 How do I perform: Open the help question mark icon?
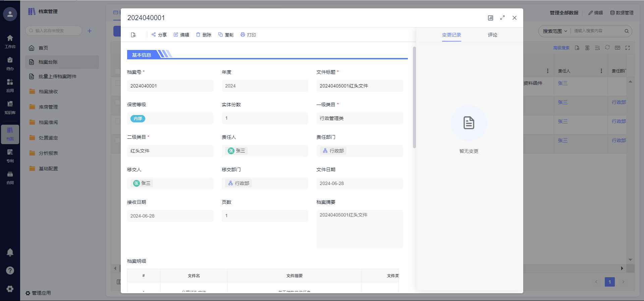[x=10, y=270]
